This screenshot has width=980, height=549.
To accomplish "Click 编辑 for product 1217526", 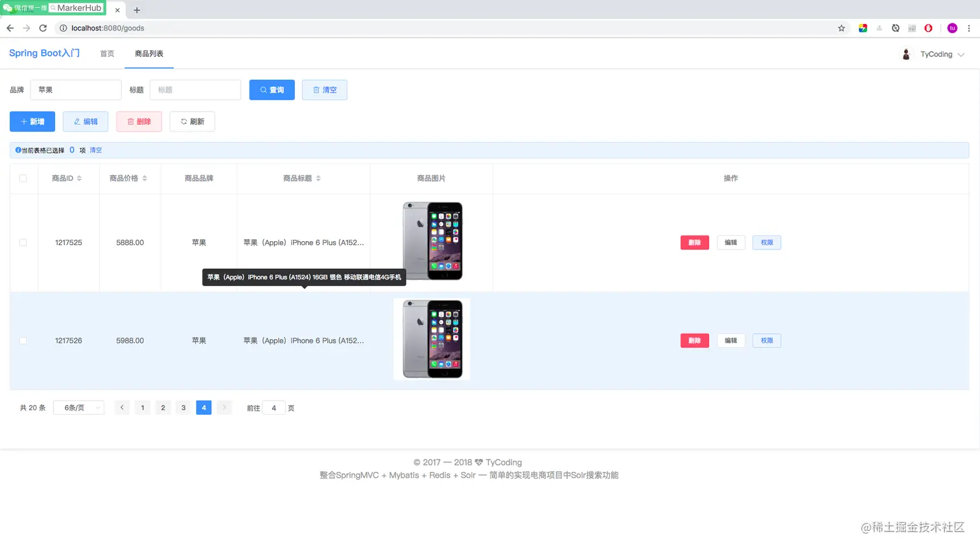I will (x=731, y=340).
